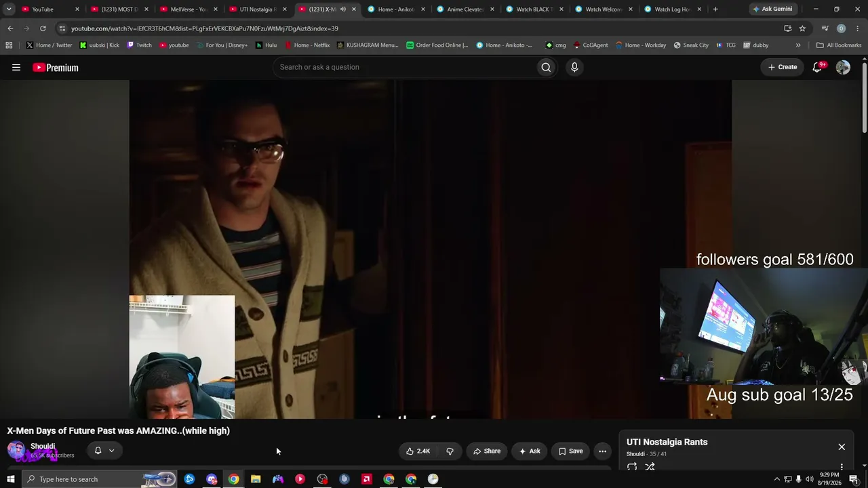Screen dimensions: 868x488
Task: Go back in browser history
Action: (10, 28)
